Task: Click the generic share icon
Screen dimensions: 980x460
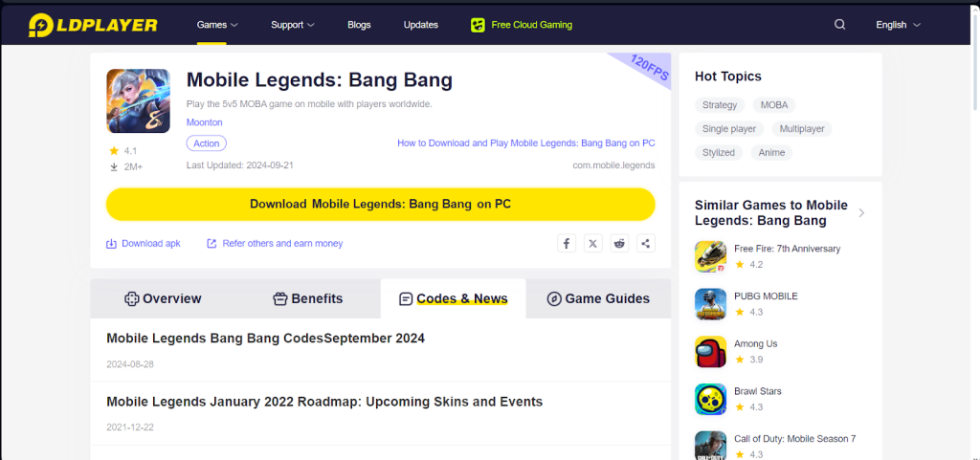Action: tap(646, 244)
